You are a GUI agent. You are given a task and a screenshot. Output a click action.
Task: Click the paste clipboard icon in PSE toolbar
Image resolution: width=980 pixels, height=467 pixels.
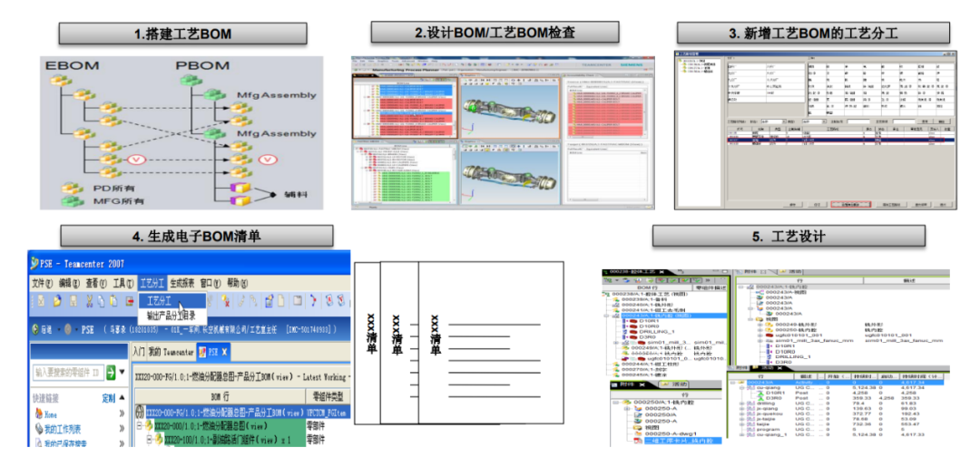click(x=113, y=301)
